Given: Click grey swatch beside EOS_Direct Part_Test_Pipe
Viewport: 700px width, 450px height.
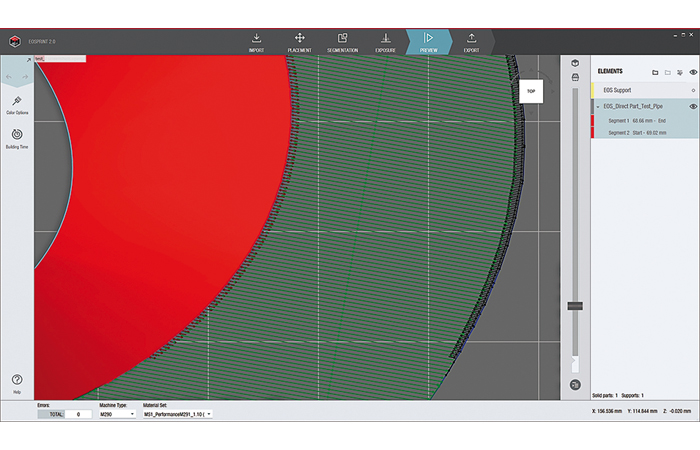Looking at the screenshot, I should pyautogui.click(x=593, y=106).
